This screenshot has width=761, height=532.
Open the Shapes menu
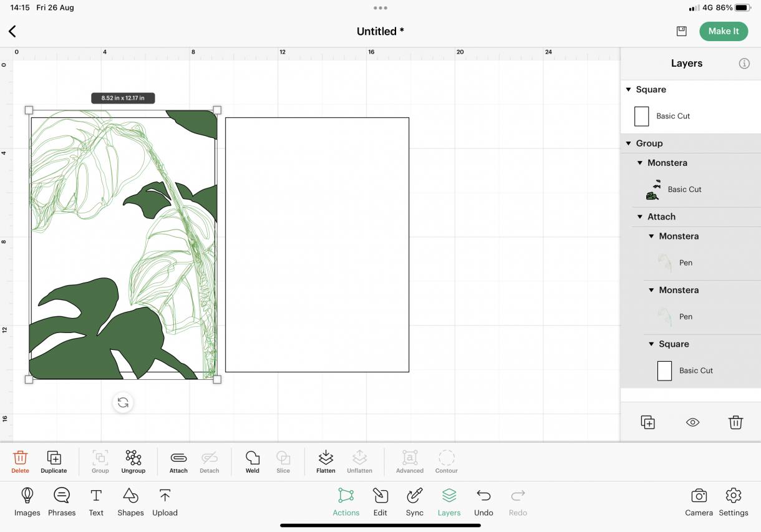[x=130, y=503]
